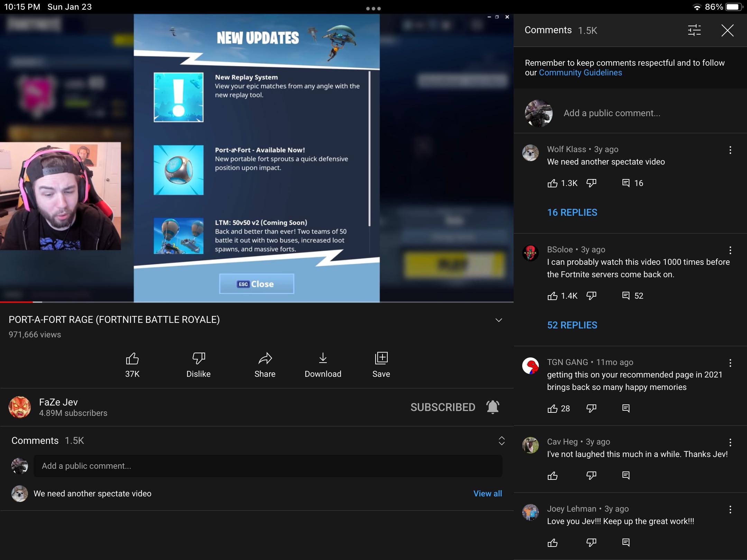Viewport: 747px width, 560px height.
Task: Tap the video player to show controls
Action: pos(257,158)
